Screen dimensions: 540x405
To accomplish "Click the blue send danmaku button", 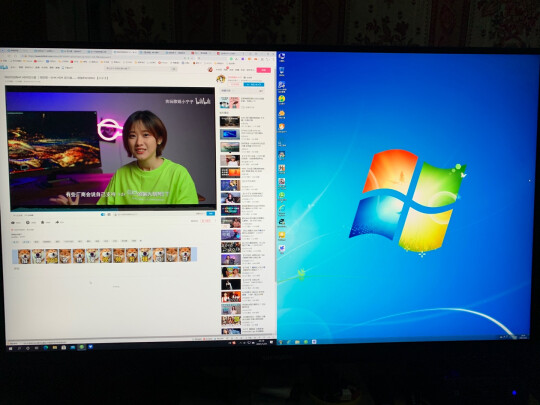I will coord(210,214).
